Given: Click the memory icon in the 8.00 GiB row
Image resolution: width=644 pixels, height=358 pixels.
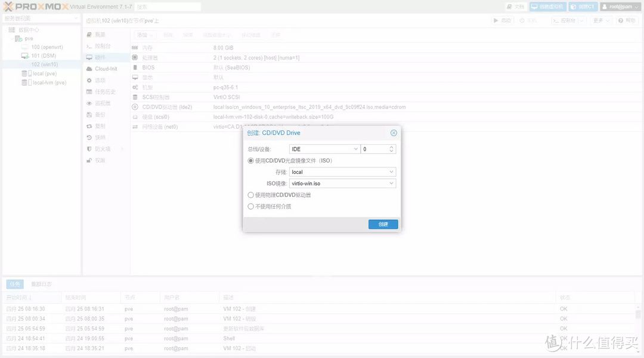Looking at the screenshot, I should pyautogui.click(x=135, y=48).
